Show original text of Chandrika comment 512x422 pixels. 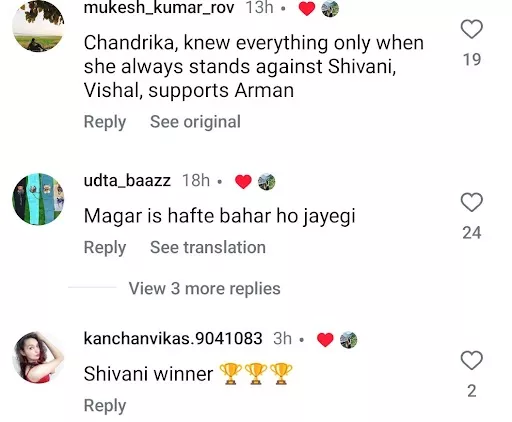(x=195, y=122)
